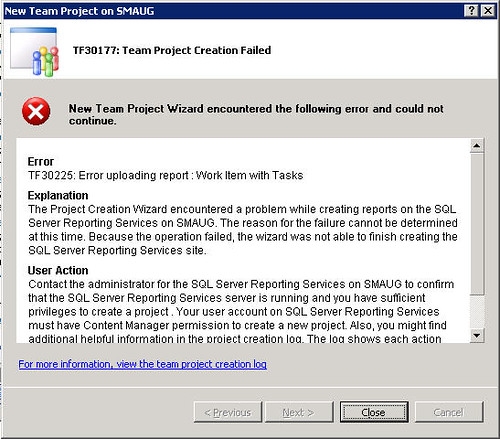
Task: Click the vertical scrollbar thumb
Action: [x=477, y=224]
